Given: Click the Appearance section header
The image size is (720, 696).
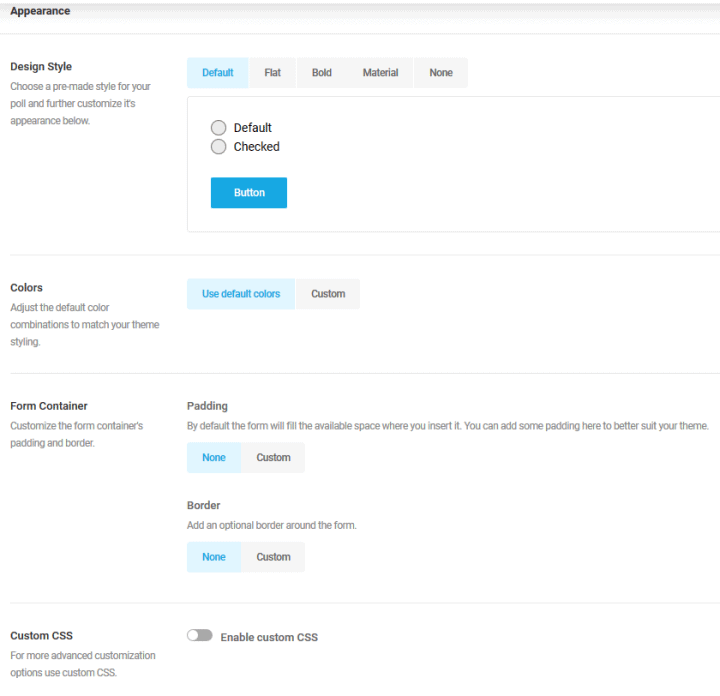Looking at the screenshot, I should coord(40,11).
